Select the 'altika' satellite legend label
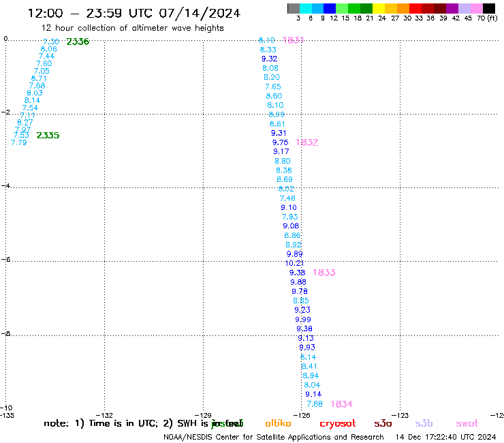Viewport: 504px width, 443px height. (278, 423)
